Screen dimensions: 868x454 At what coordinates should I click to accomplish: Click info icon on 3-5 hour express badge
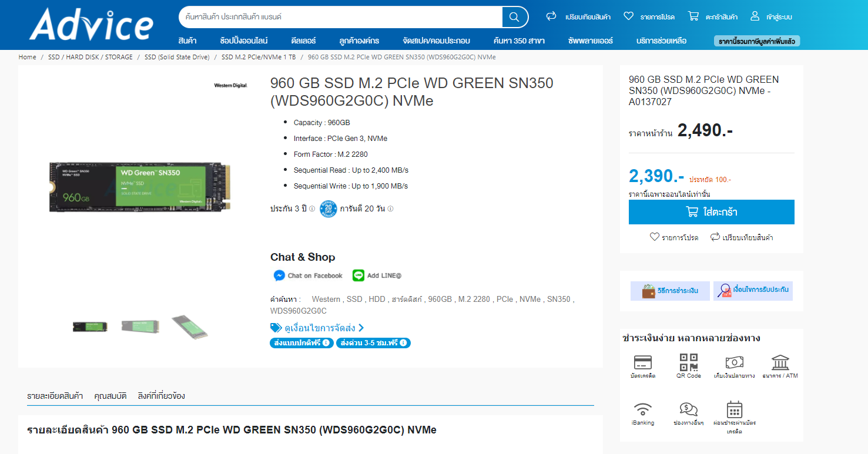(x=403, y=343)
